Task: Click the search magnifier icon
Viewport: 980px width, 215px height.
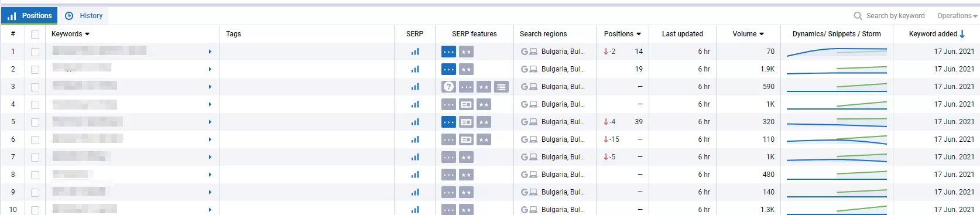Action: coord(858,16)
